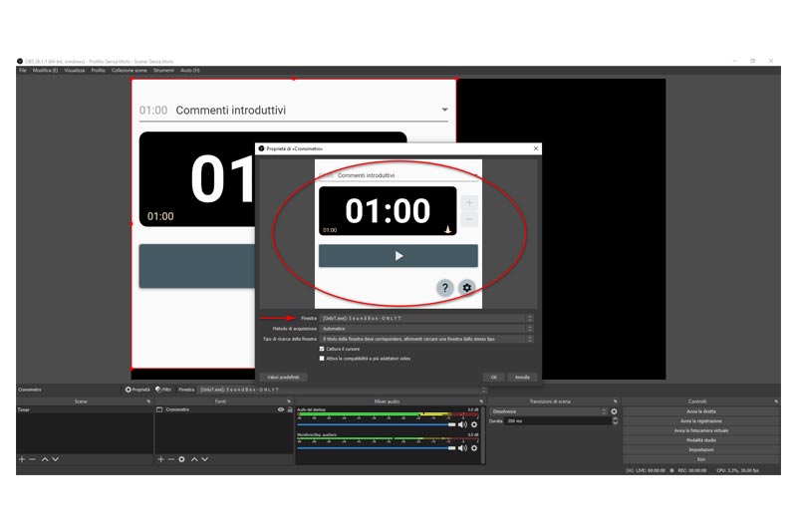Click the Audio del desktop volume slider

tap(377, 424)
